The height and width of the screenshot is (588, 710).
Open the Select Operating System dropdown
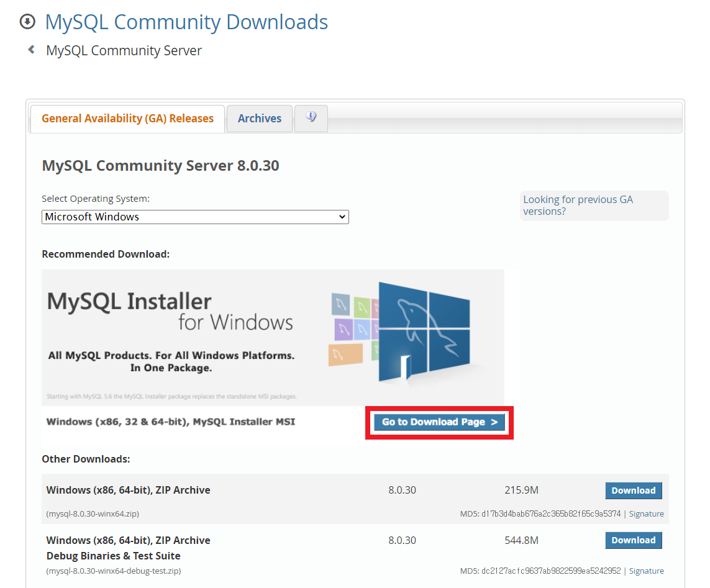point(195,217)
